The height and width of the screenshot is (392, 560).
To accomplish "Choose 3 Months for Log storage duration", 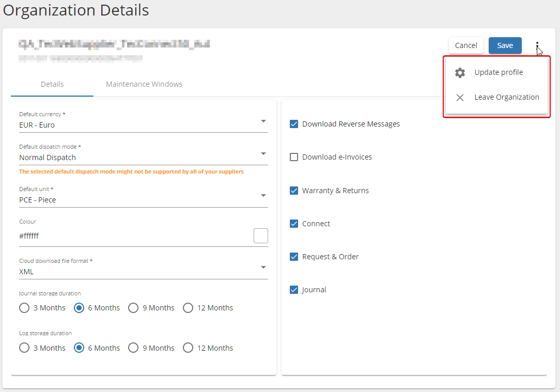I will 24,348.
